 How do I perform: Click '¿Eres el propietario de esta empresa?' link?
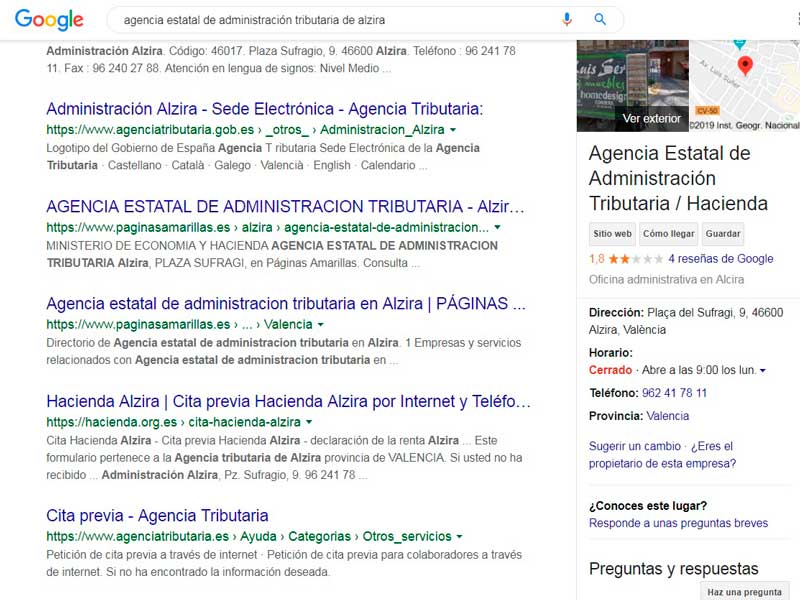(662, 455)
